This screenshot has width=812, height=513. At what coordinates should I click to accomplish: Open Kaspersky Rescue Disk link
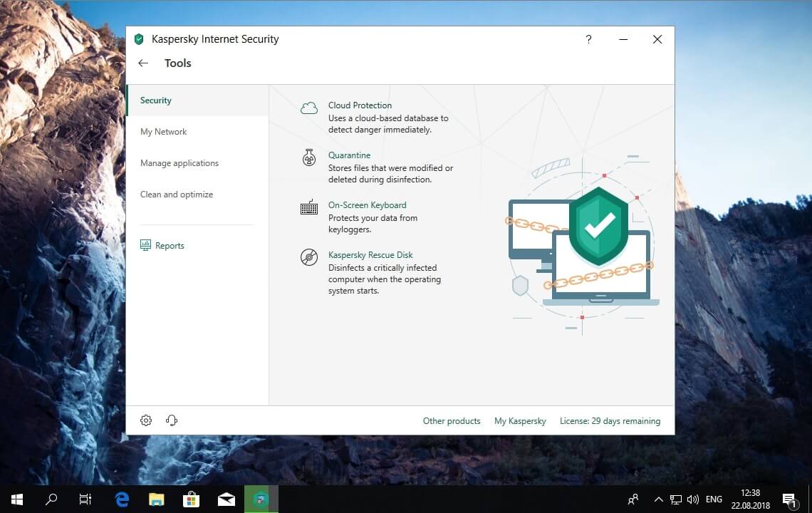[x=370, y=254]
